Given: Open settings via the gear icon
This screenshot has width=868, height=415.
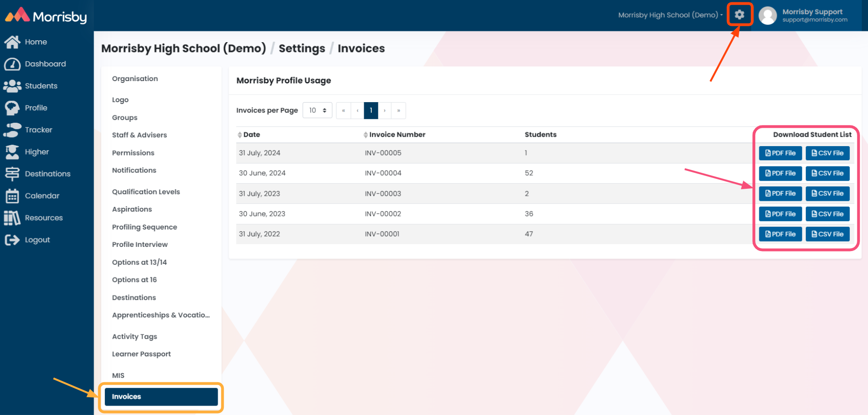Looking at the screenshot, I should click(x=739, y=15).
